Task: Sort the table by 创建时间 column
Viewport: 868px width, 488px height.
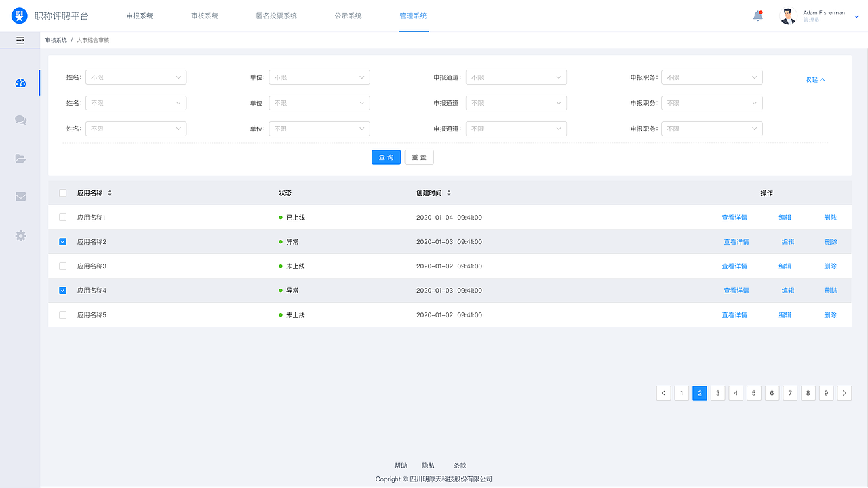Action: [x=450, y=192]
